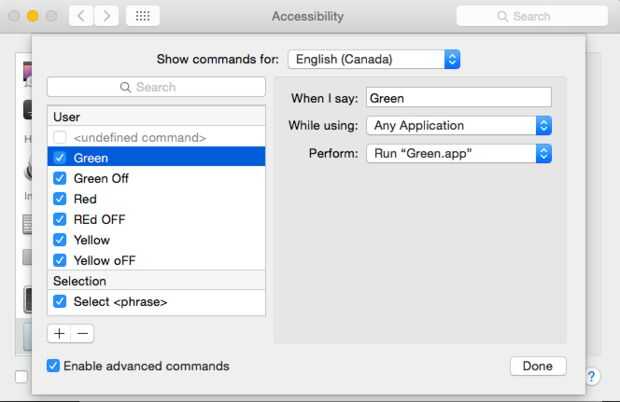Open the help question mark button

(591, 376)
